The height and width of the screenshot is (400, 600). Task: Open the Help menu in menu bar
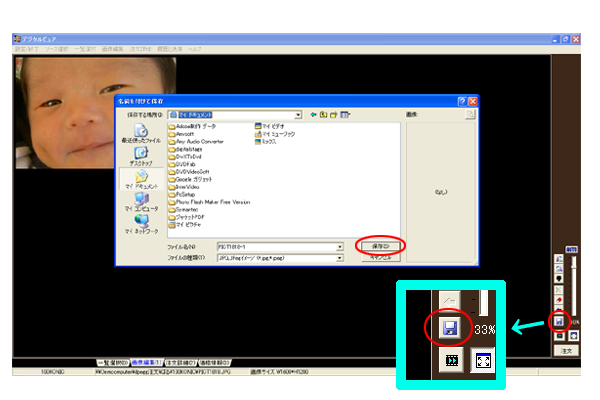pos(196,49)
